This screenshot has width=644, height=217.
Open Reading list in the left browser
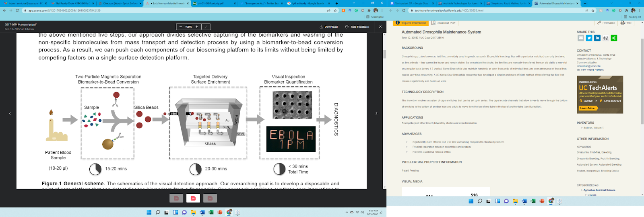(x=375, y=17)
